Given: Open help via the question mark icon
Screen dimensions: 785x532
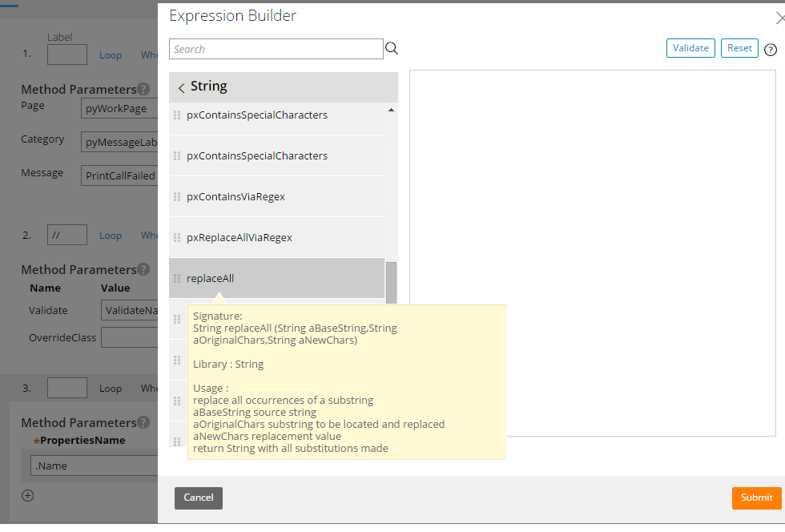Looking at the screenshot, I should [771, 49].
